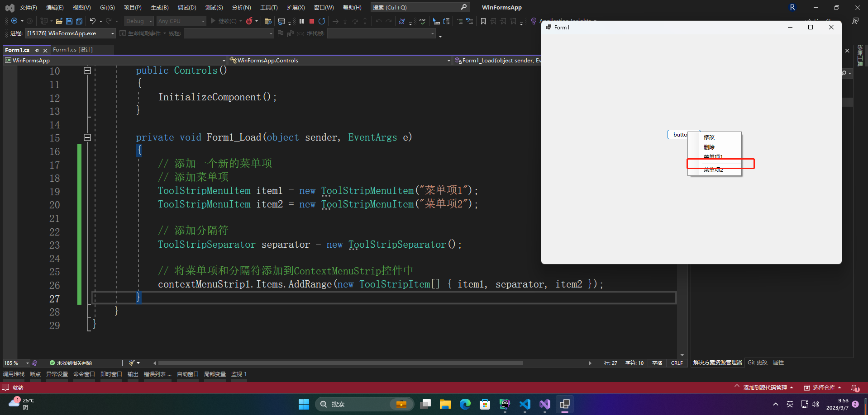Open the 输出 output window tab

point(133,374)
